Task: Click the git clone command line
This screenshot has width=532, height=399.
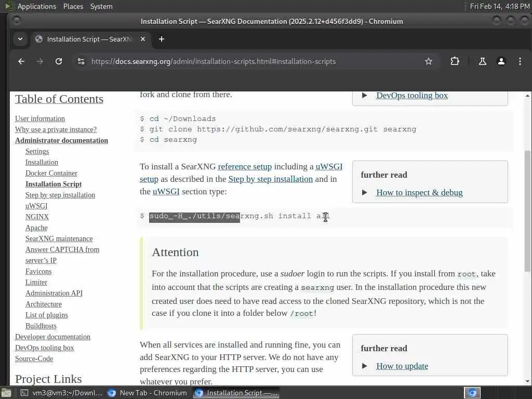Action: tap(283, 129)
